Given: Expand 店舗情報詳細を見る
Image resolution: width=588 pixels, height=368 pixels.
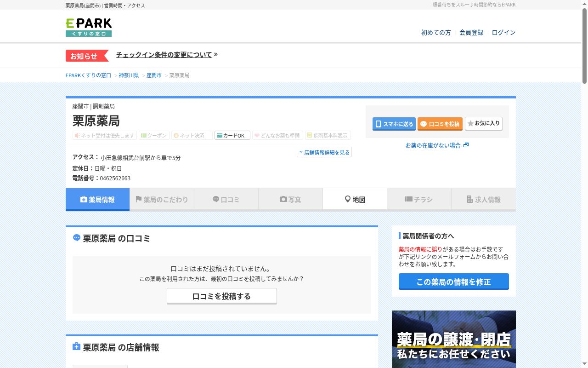Looking at the screenshot, I should [324, 152].
